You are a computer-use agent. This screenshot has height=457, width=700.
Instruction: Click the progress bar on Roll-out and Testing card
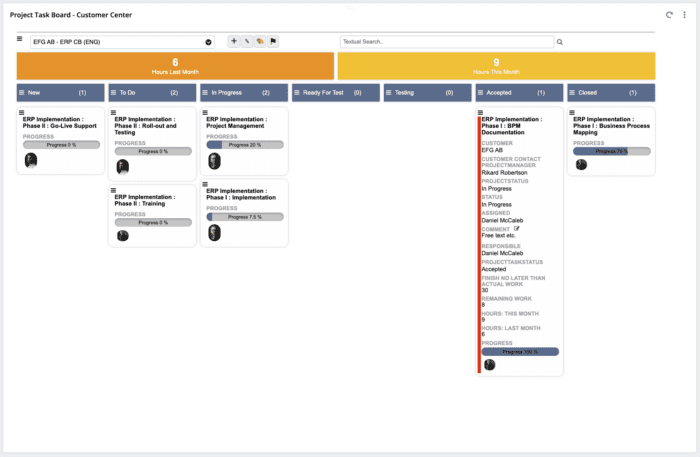click(x=153, y=151)
